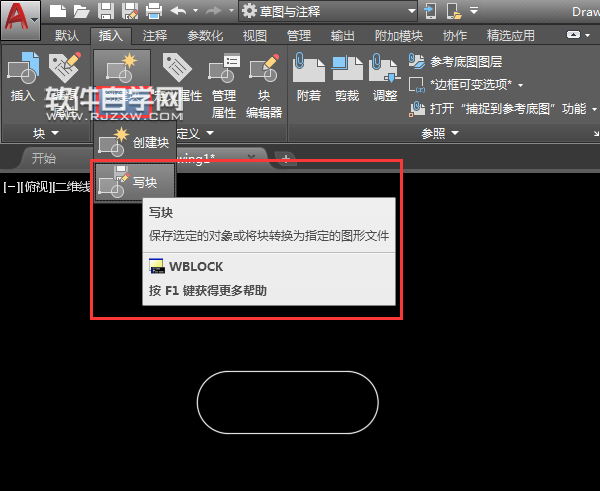Open the AutoCAD application menu logo
600x491 pixels.
click(x=20, y=19)
